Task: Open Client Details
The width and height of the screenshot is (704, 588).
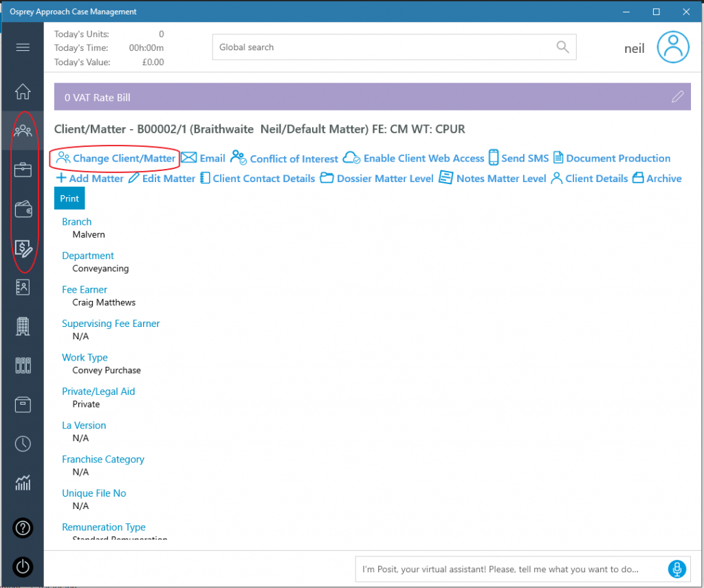Action: 589,179
